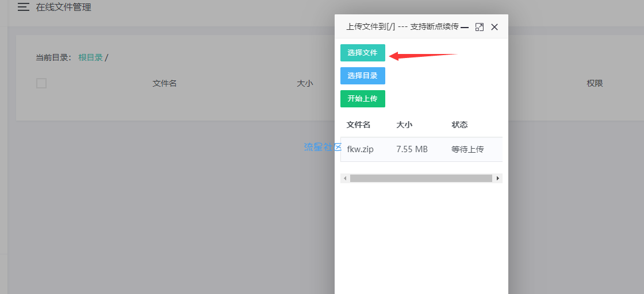Click the 大小 column header in background table

click(x=305, y=83)
